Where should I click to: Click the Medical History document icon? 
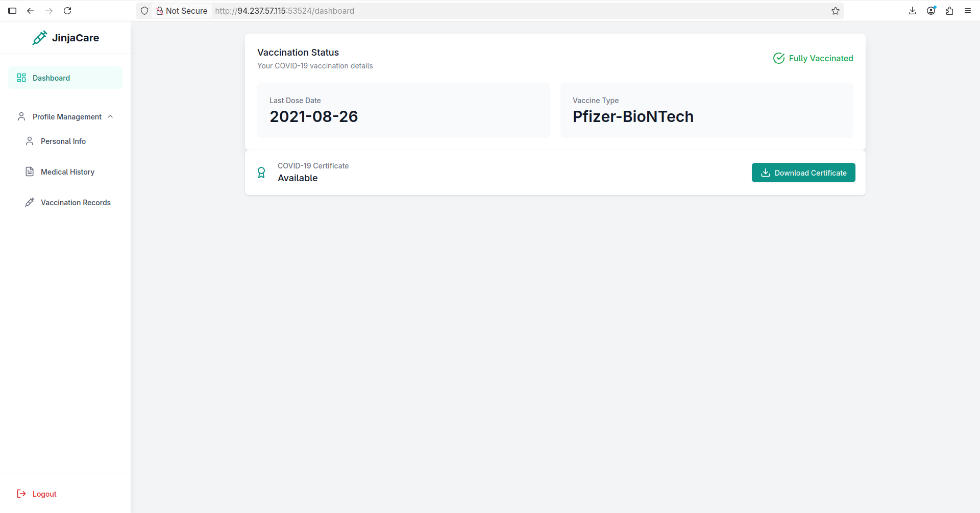point(30,172)
